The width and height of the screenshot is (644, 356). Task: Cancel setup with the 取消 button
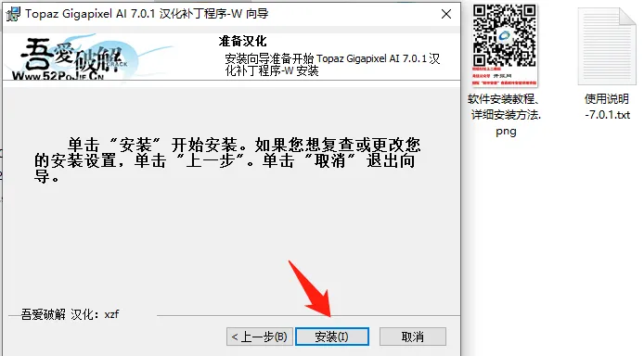click(412, 337)
